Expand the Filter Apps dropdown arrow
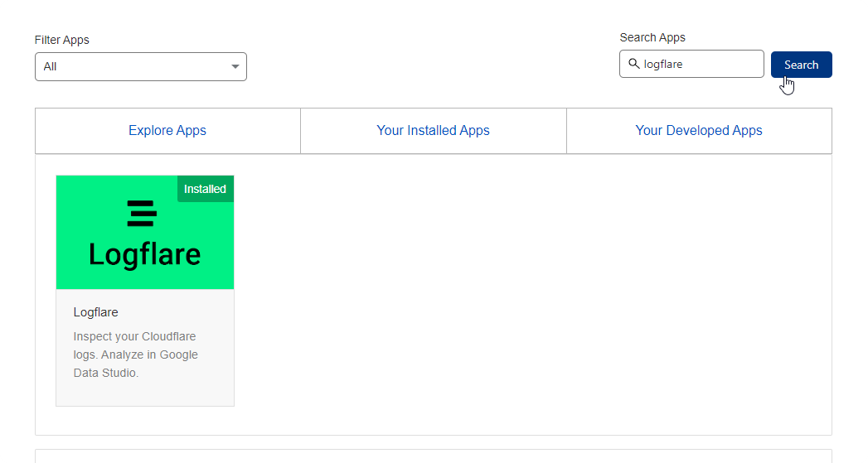This screenshot has height=463, width=868. [235, 67]
